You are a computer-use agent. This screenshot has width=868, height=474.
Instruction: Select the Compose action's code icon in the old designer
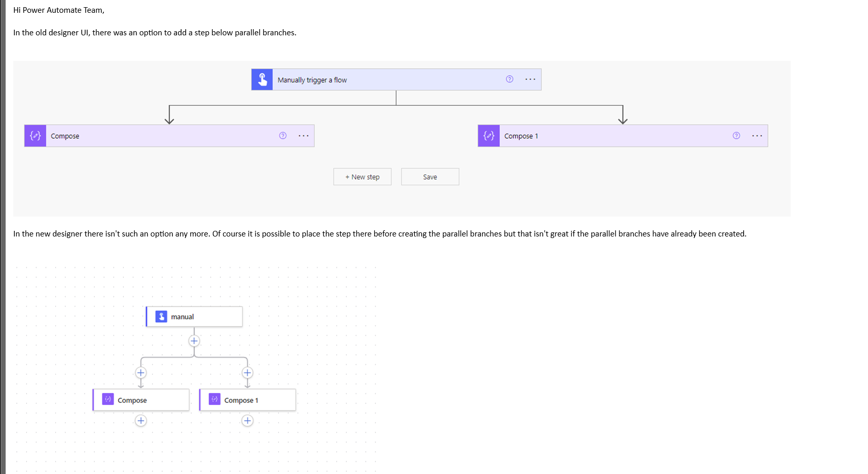coord(35,135)
